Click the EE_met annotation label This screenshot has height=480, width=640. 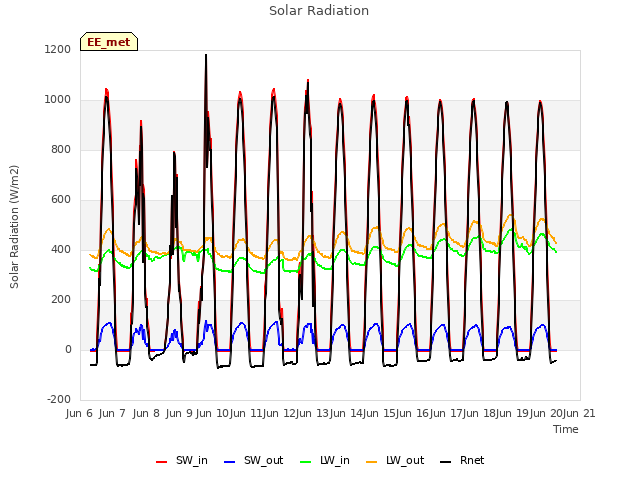pyautogui.click(x=109, y=42)
